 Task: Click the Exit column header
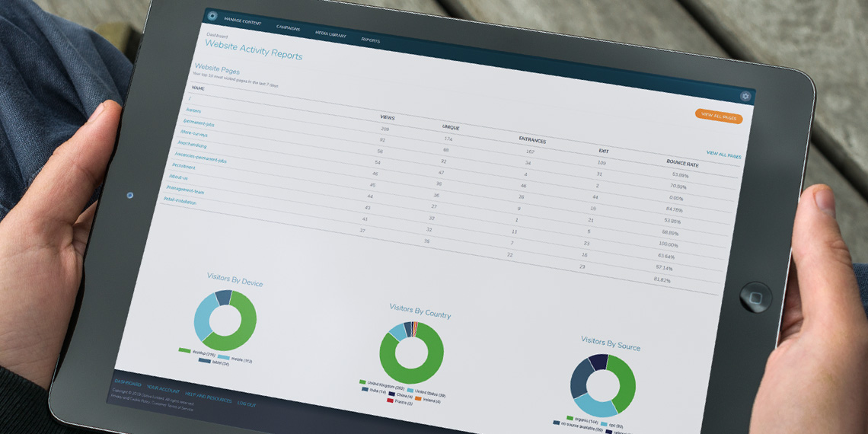pos(603,150)
